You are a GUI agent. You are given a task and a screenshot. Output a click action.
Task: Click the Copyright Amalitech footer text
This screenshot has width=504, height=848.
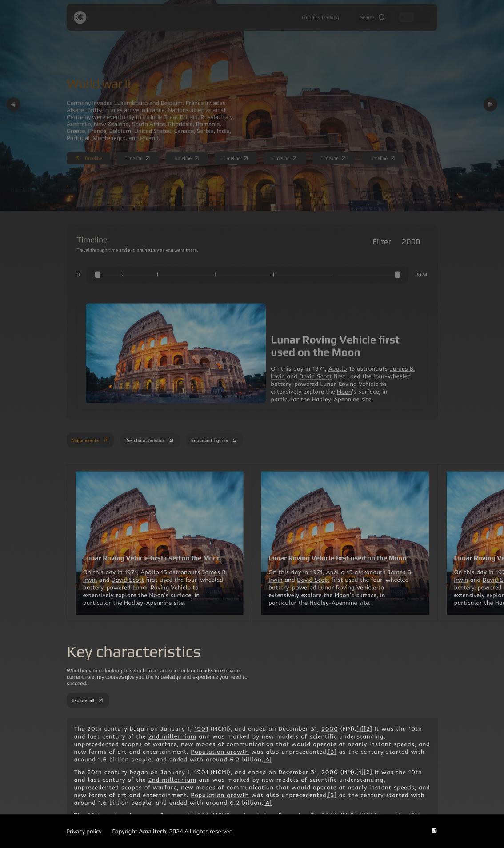[x=172, y=832]
